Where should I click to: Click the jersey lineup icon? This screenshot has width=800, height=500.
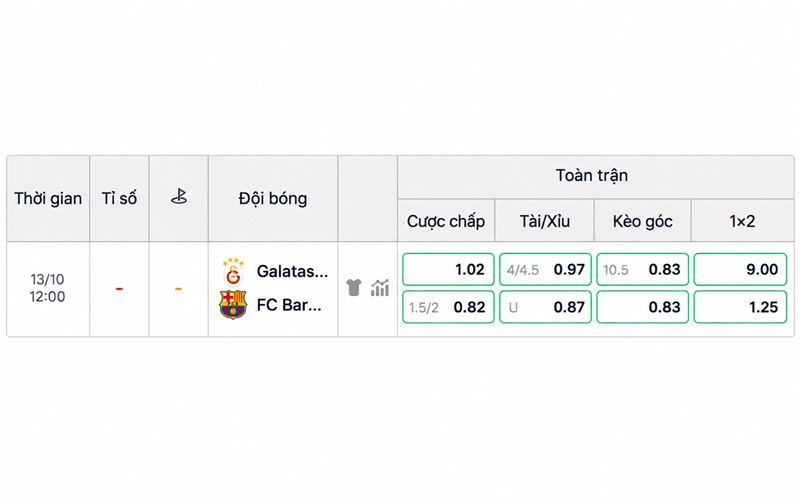(354, 288)
